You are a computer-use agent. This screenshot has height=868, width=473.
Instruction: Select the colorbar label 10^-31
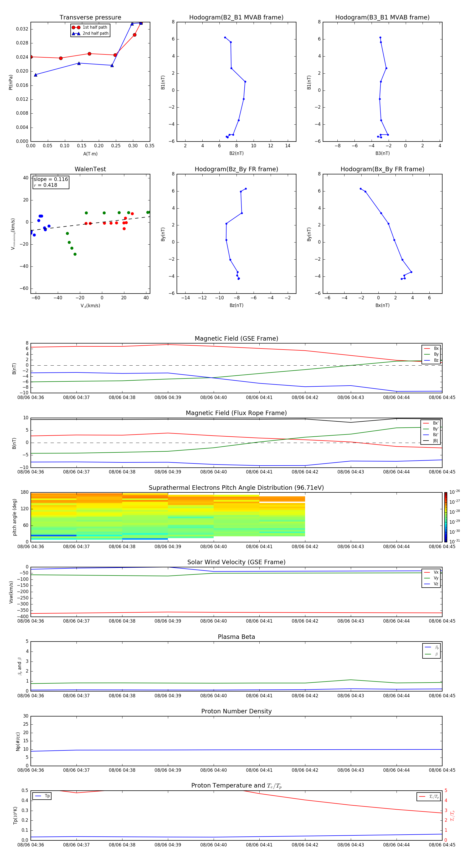[x=455, y=542]
